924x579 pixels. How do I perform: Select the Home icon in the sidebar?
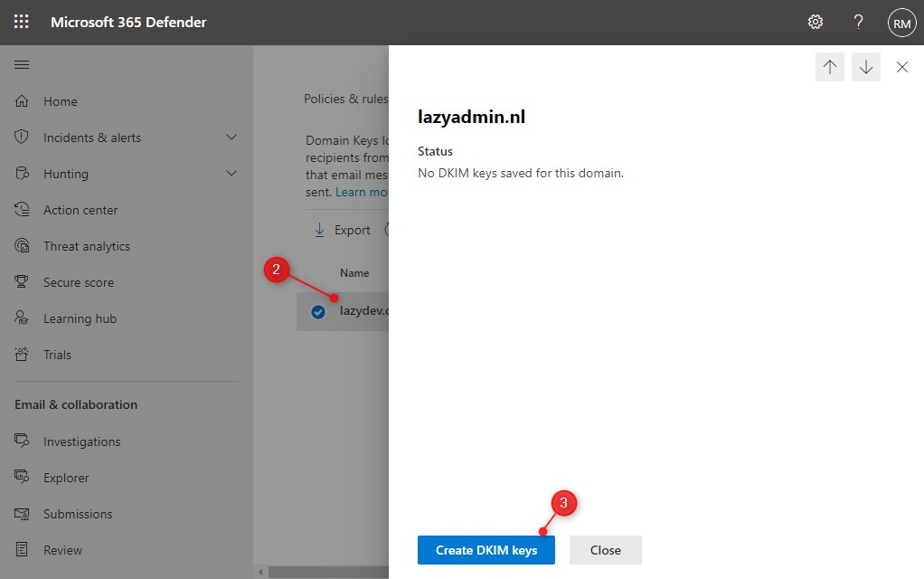[x=21, y=100]
